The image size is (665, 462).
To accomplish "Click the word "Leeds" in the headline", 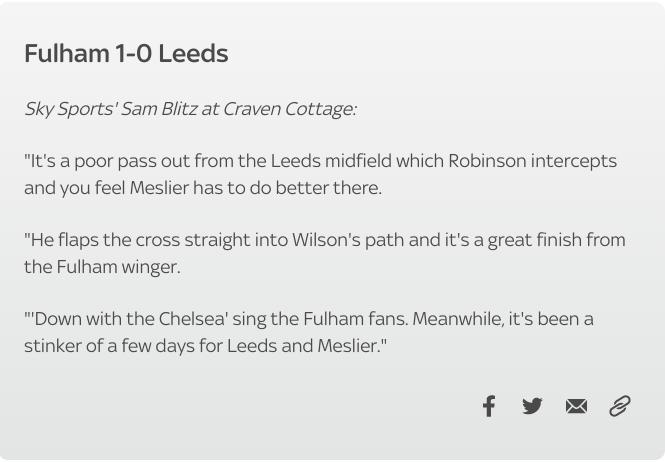I will (193, 53).
